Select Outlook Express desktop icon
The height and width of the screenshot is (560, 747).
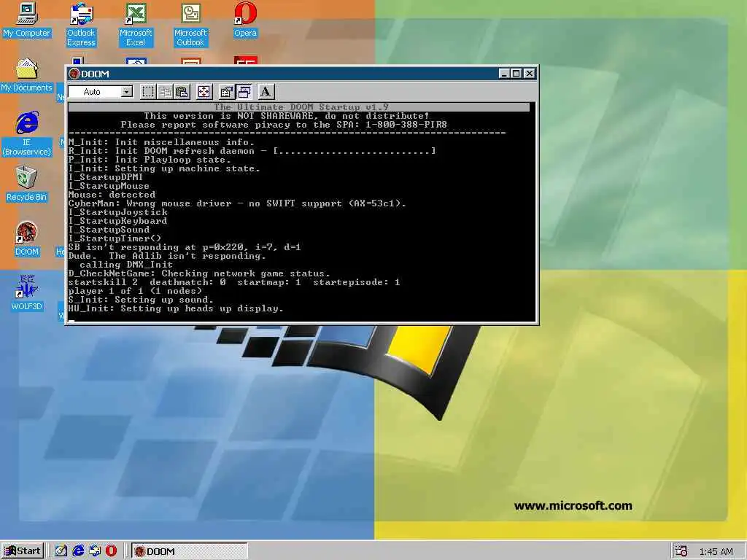coord(81,25)
